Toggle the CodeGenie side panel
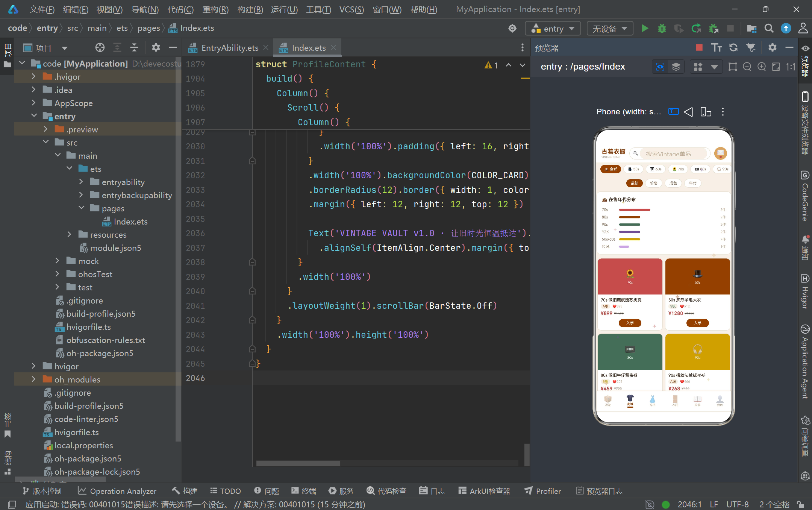 [805, 196]
